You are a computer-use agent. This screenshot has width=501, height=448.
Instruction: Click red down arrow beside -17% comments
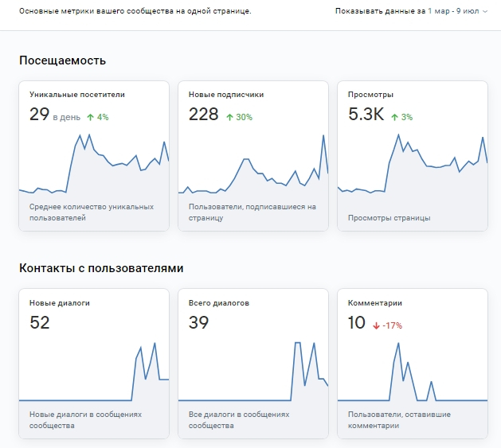pyautogui.click(x=376, y=325)
